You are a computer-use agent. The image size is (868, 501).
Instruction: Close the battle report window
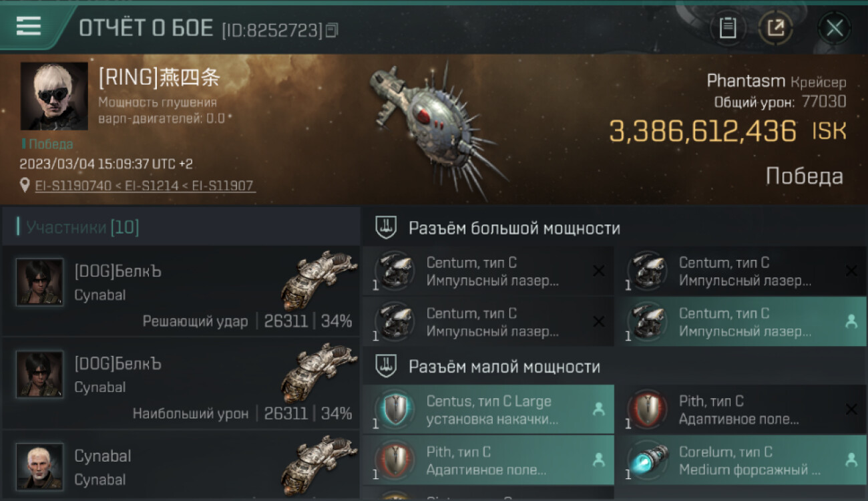point(835,28)
